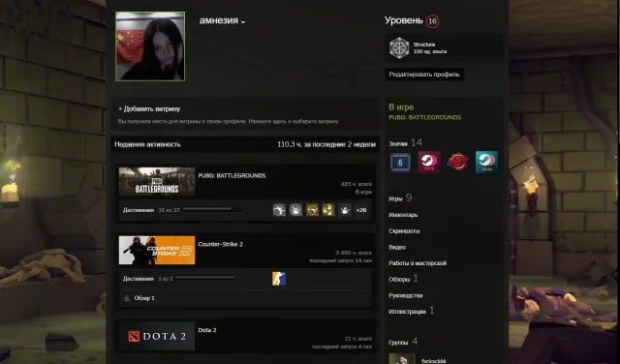620x364 pixels.
Task: Click Counter-Strike 2 последний запуск 14 сен
Action: tap(340, 260)
